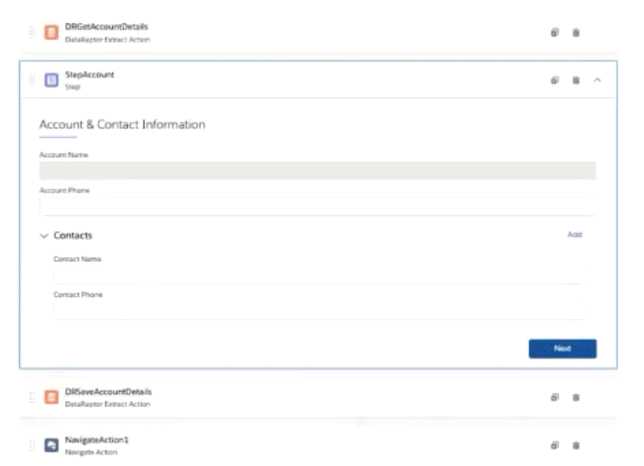Clone the DRGetAccountDetails element
This screenshot has width=644, height=466.
coord(555,32)
